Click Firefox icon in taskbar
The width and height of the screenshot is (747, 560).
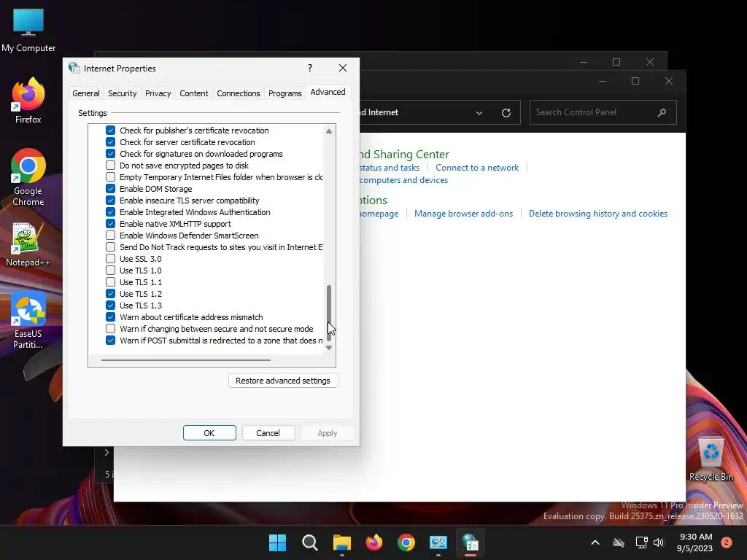(x=374, y=542)
